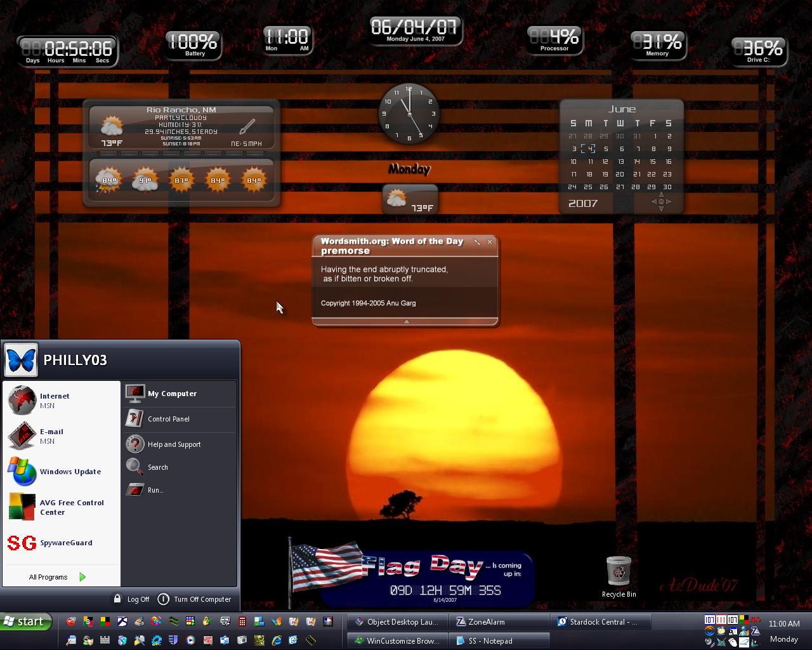Collapse the Word of the Day panel arrow

pos(406,322)
